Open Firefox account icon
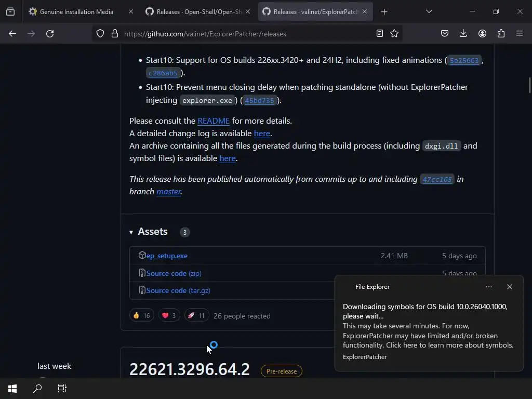532x399 pixels. (x=482, y=33)
